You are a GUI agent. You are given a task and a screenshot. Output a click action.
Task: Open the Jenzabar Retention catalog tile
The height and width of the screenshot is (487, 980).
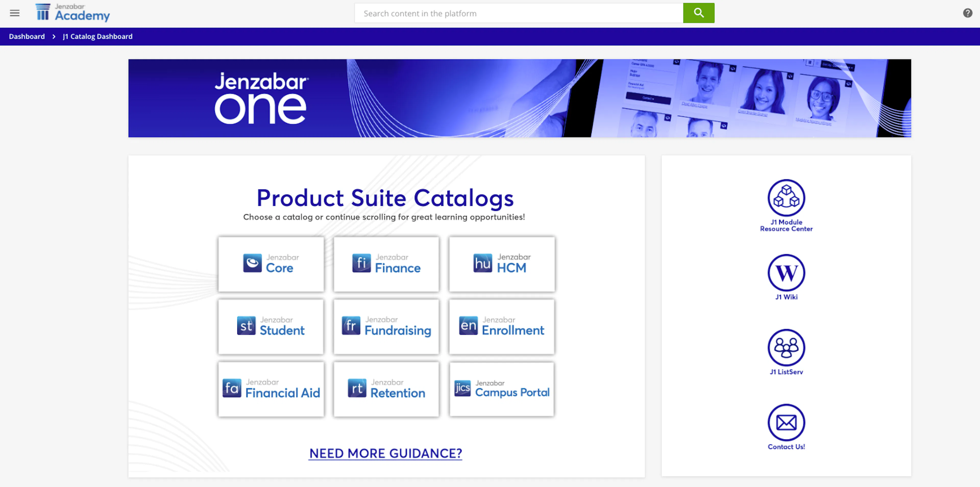coord(386,389)
